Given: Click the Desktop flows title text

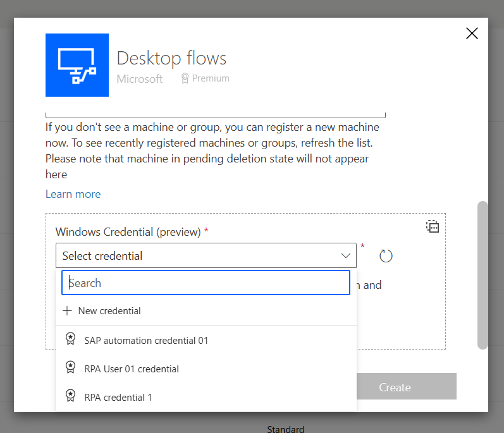Looking at the screenshot, I should (x=171, y=58).
